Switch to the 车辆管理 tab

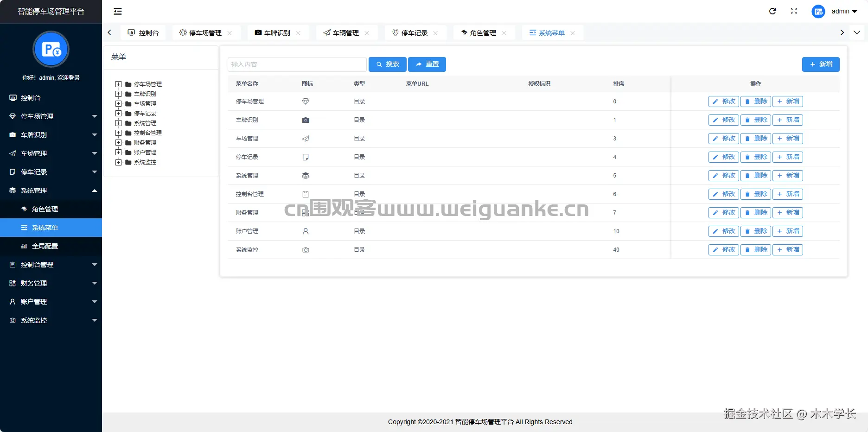(x=346, y=32)
